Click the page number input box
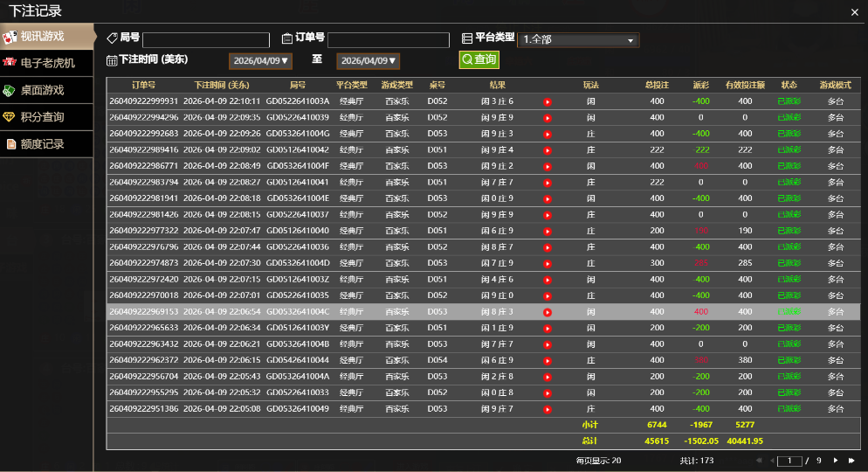This screenshot has width=868, height=472. click(789, 460)
